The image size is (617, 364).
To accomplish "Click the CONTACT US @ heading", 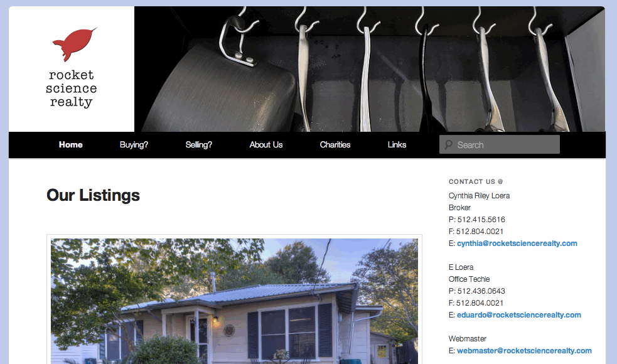I will [x=476, y=181].
